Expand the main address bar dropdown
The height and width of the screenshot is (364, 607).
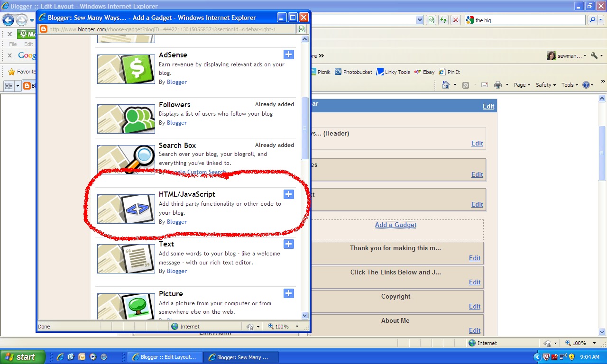coord(420,20)
